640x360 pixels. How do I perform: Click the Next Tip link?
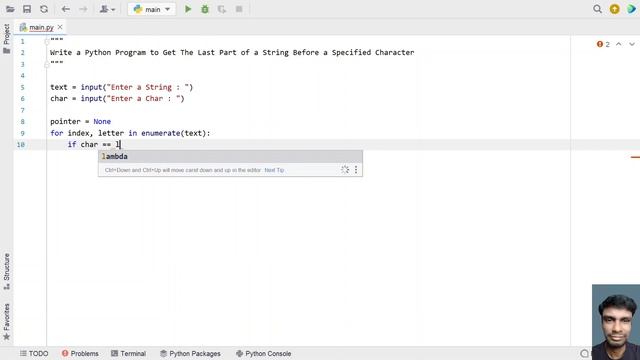[274, 170]
